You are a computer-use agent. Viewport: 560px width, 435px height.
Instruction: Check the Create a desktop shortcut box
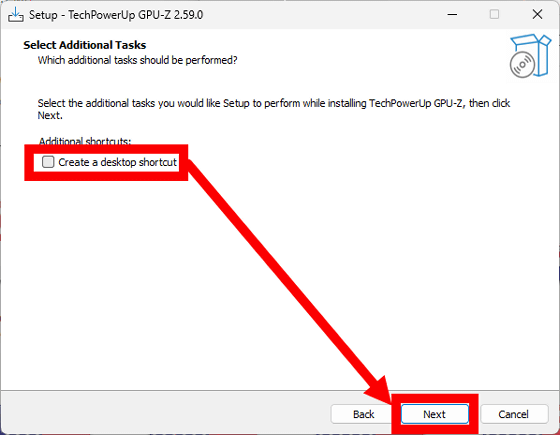[x=48, y=162]
